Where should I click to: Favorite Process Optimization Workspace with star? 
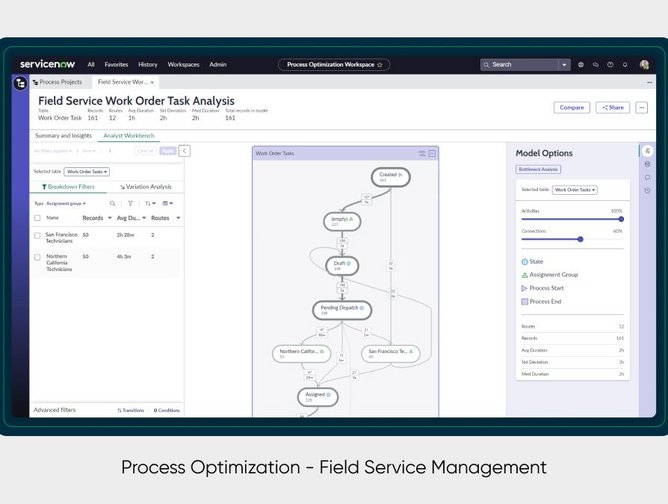click(380, 65)
